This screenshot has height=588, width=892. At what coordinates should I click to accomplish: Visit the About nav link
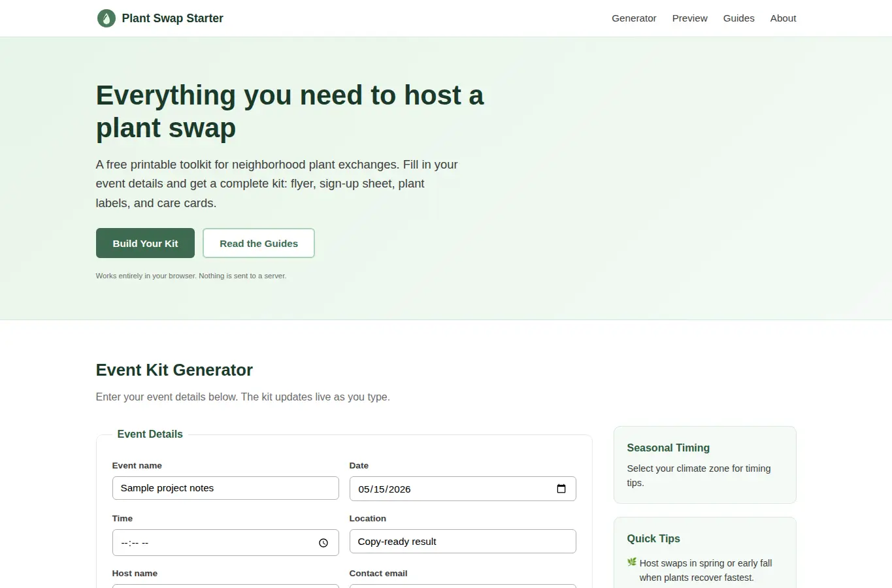[x=783, y=18]
